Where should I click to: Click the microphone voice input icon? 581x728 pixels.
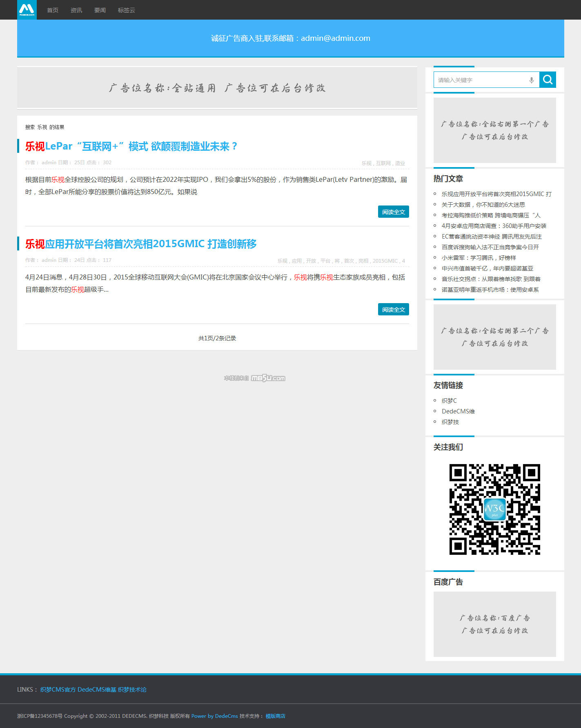click(531, 80)
